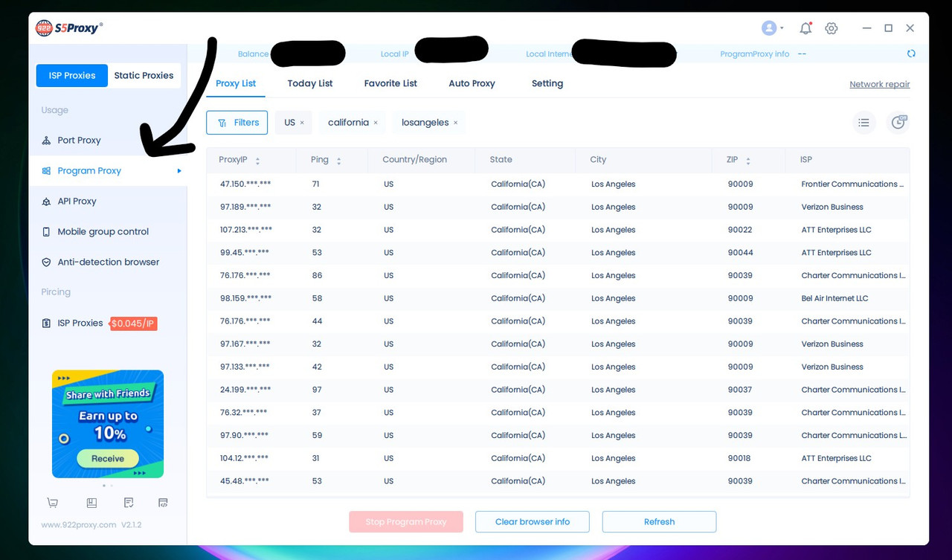
Task: Open settings gear in title bar
Action: (x=832, y=28)
